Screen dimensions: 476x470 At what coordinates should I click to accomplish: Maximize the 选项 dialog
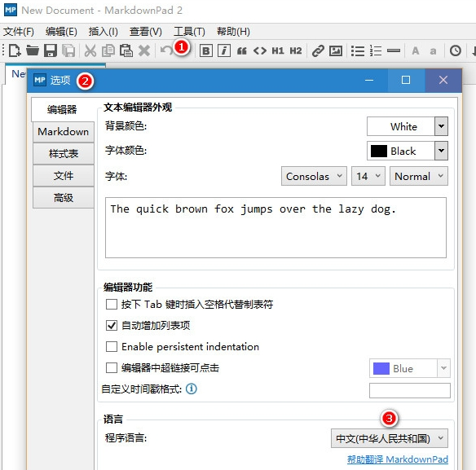pos(406,80)
